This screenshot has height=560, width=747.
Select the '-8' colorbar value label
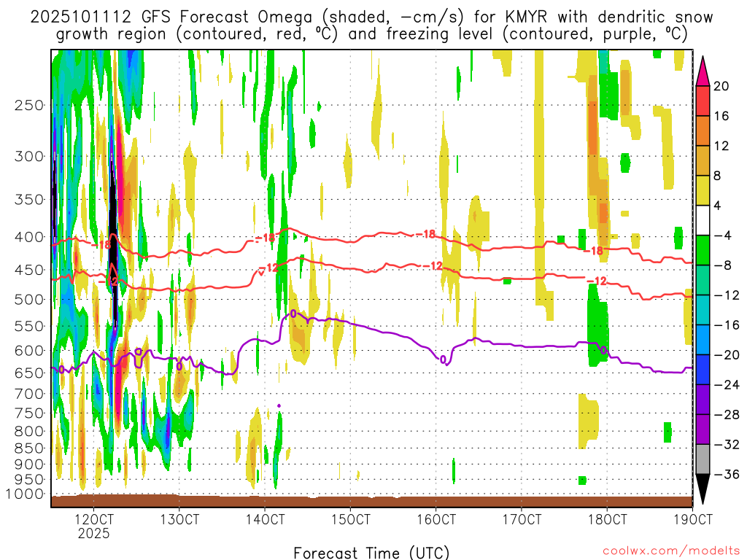pos(722,265)
